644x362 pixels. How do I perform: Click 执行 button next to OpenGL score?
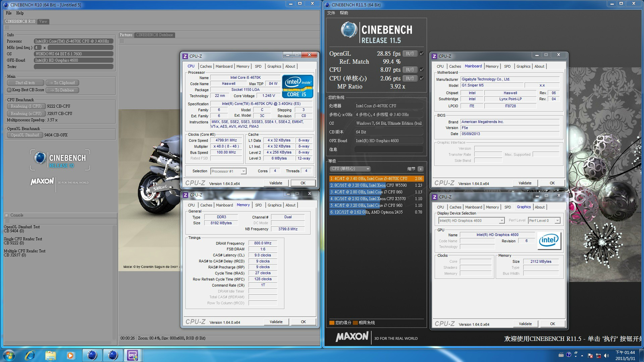(410, 54)
